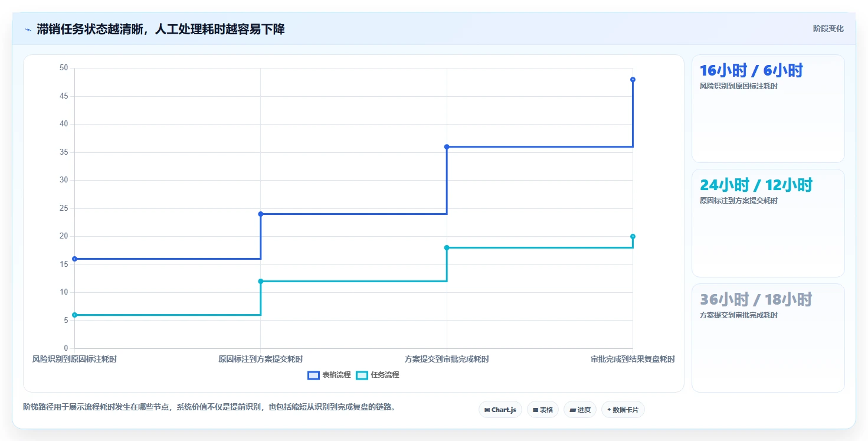
Task: Click the y-axis value 25
Action: pyautogui.click(x=64, y=208)
